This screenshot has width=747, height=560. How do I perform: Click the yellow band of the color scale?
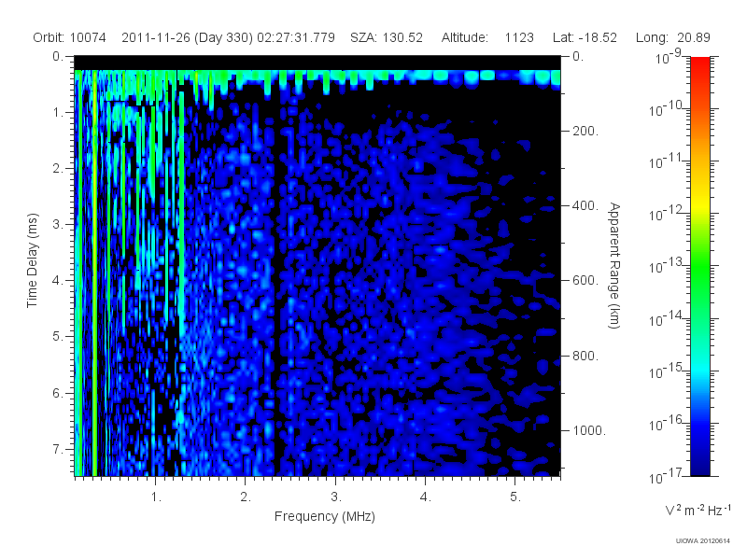(x=699, y=204)
